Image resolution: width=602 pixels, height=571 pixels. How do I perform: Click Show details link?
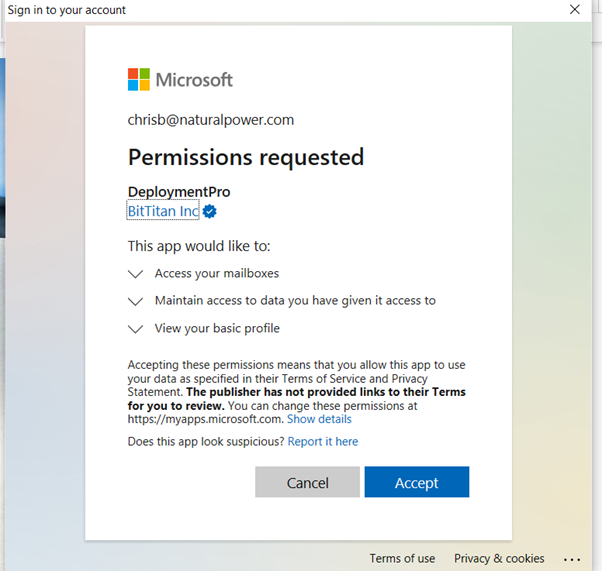(319, 419)
